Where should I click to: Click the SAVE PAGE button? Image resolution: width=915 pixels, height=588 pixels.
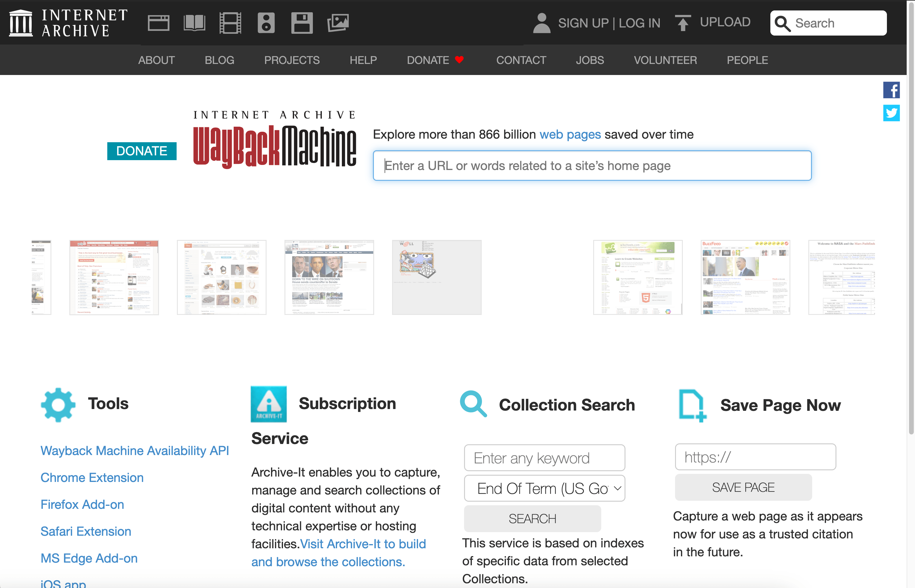(743, 487)
